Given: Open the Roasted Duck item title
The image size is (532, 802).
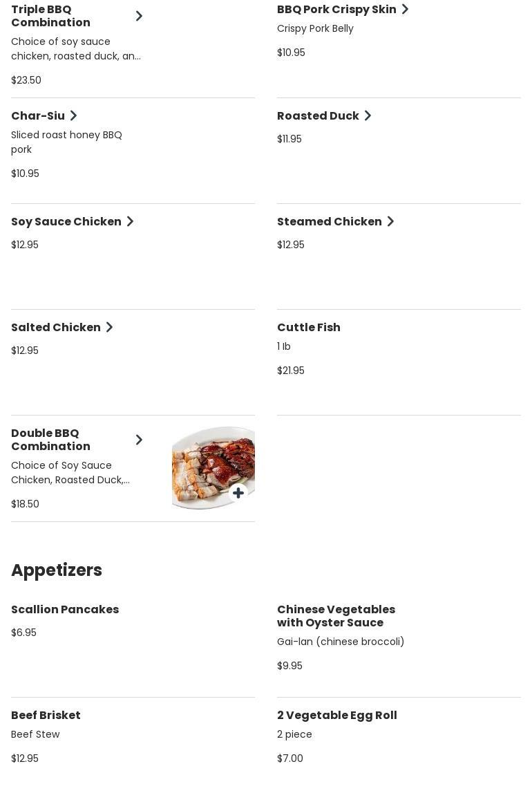Looking at the screenshot, I should point(318,115).
